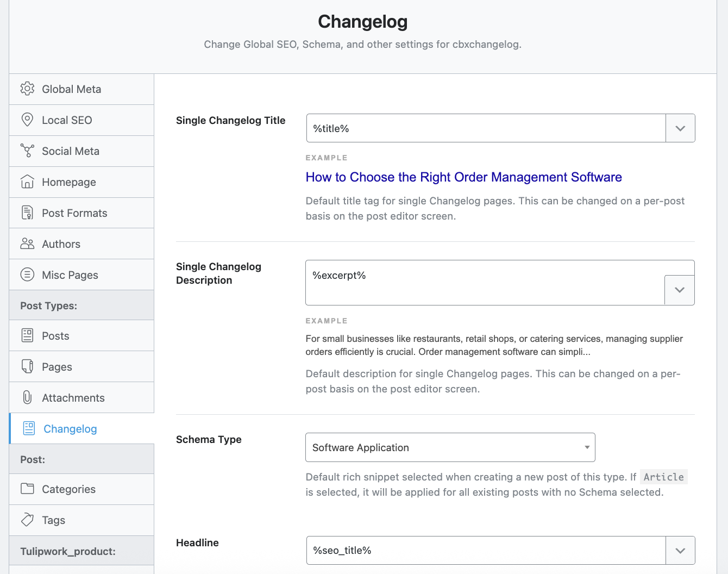Click the Tags label icon
The height and width of the screenshot is (574, 728).
point(27,520)
